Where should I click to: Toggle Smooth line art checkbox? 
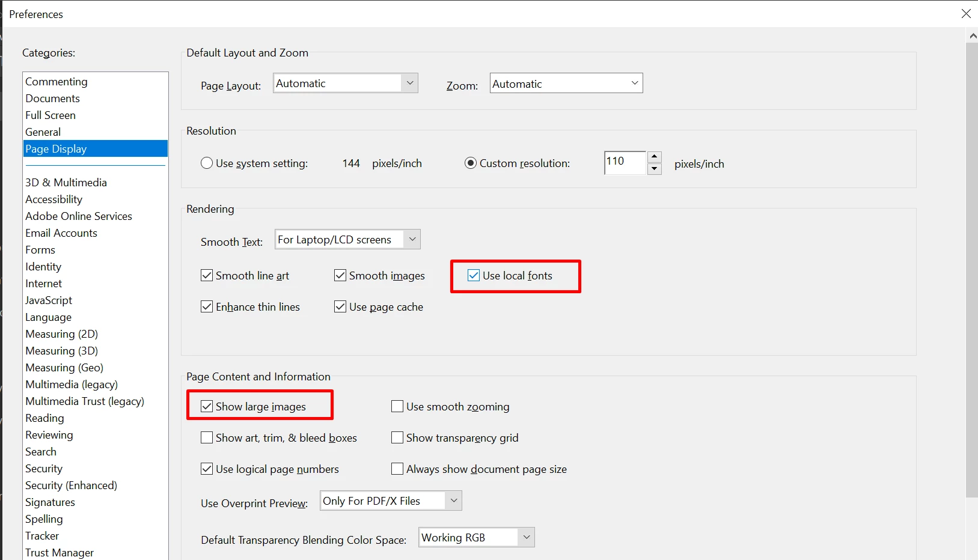pos(207,275)
